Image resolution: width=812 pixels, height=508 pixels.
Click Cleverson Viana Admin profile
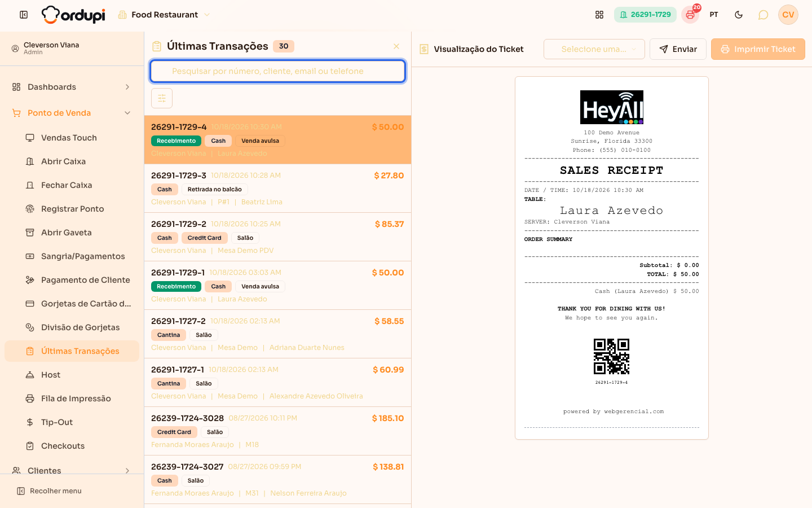pos(72,49)
